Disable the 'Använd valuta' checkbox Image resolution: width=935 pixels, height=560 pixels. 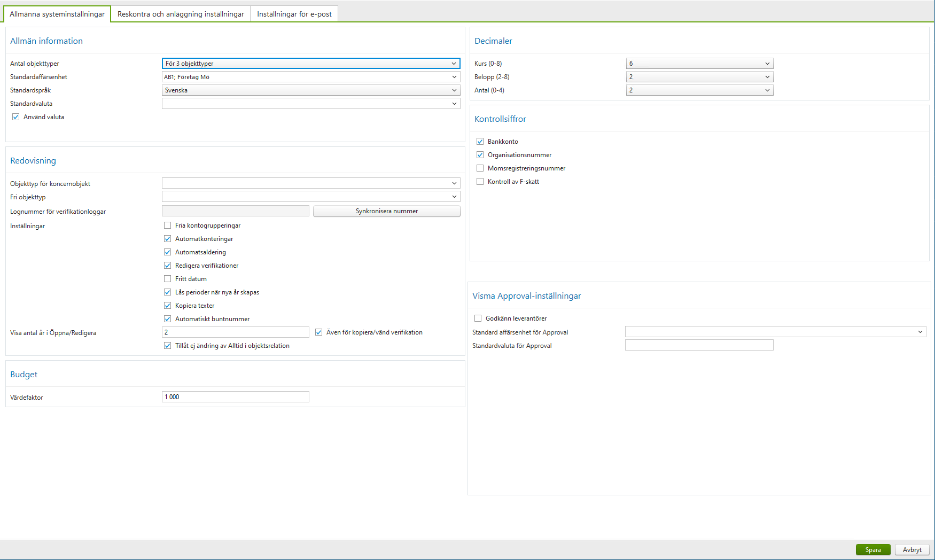[16, 116]
